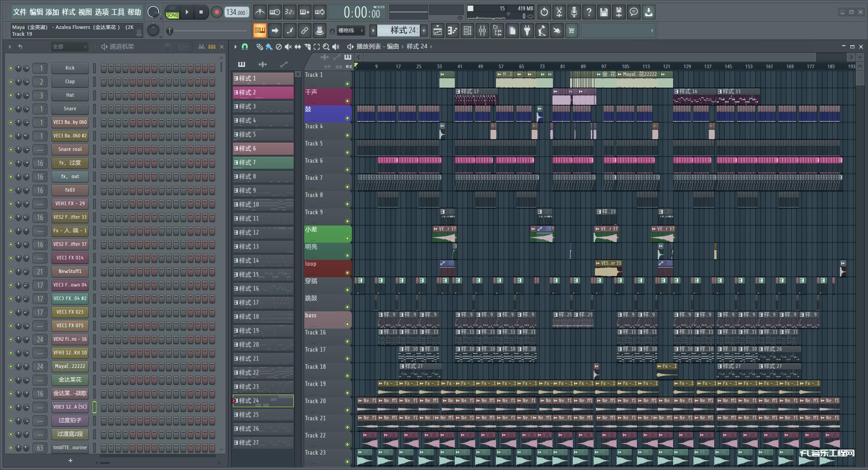
Task: Mute the loop playlist track switch
Action: click(x=347, y=273)
